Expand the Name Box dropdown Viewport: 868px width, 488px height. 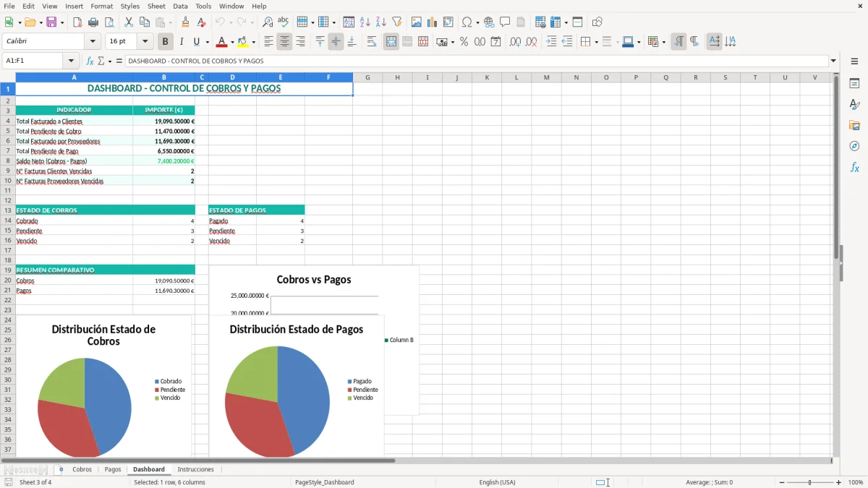(x=71, y=61)
